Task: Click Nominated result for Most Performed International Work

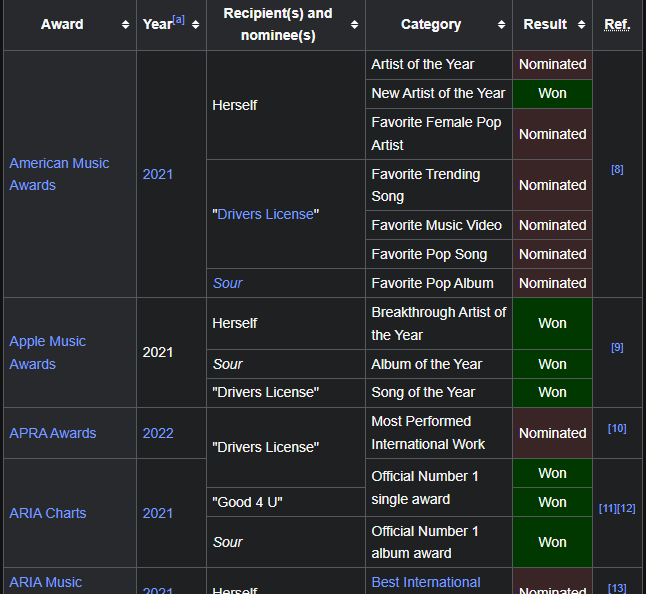Action: click(x=552, y=433)
